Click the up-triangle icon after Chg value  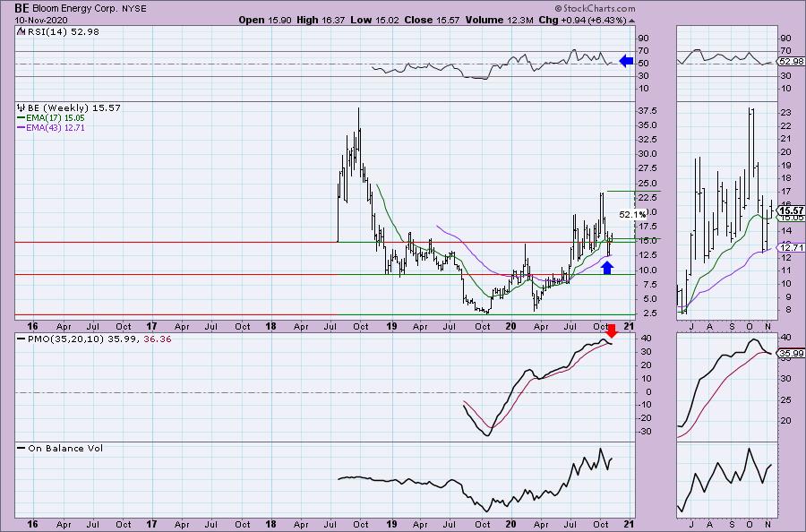pyautogui.click(x=631, y=21)
